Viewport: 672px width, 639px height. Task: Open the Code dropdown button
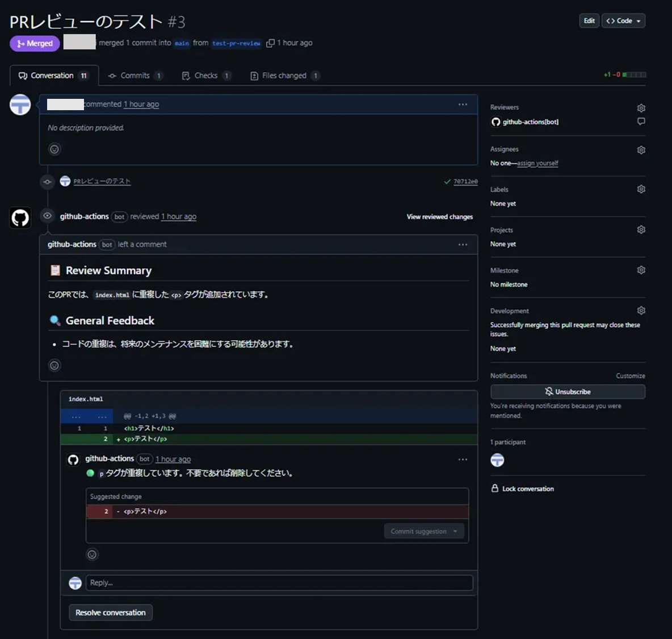click(x=623, y=21)
